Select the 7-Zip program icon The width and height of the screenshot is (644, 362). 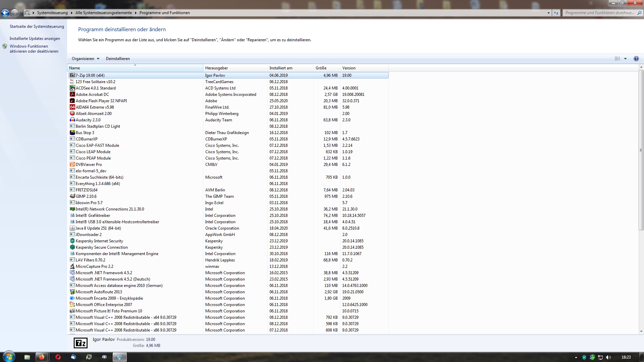coord(72,75)
